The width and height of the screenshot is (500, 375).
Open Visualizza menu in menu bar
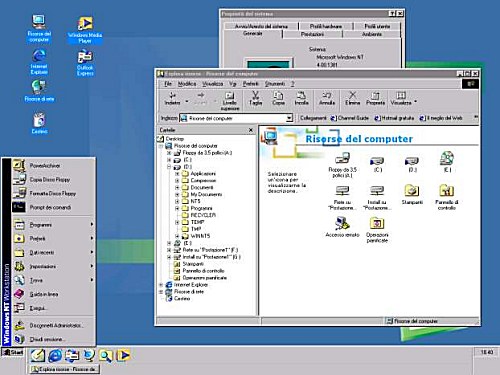point(212,84)
